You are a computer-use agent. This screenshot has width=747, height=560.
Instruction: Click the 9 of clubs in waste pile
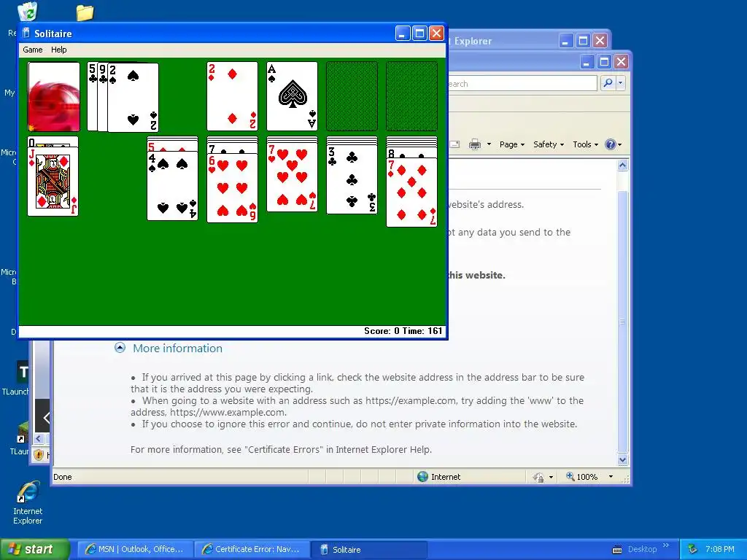102,97
